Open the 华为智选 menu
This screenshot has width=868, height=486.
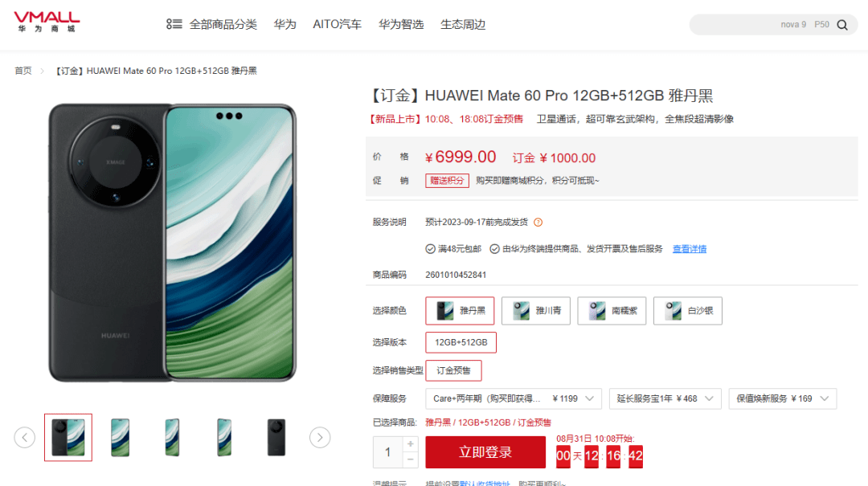tap(401, 24)
